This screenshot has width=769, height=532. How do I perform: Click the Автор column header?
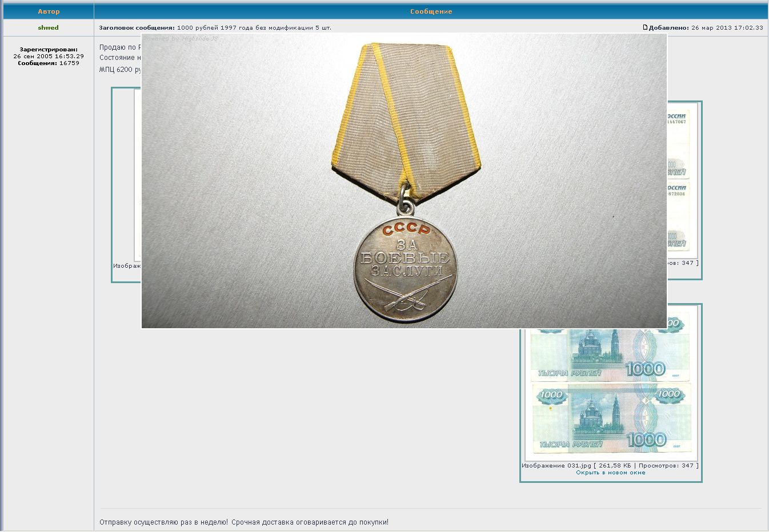tap(49, 11)
